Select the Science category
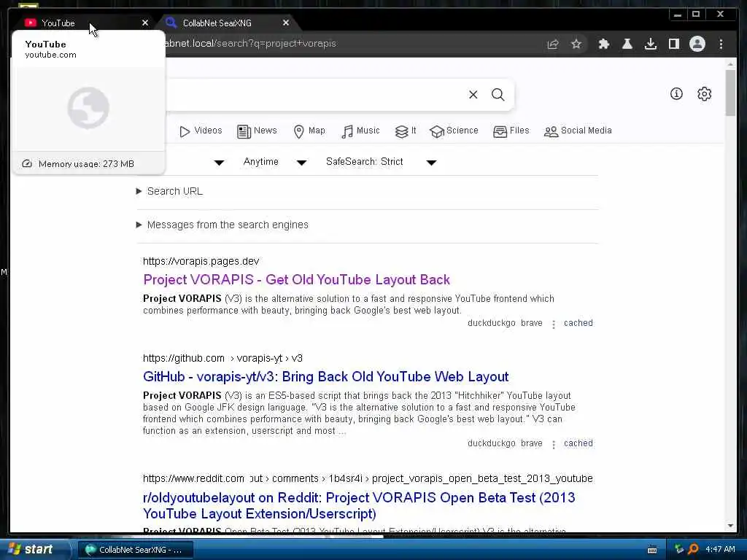Screen dimensions: 747x560 point(454,131)
